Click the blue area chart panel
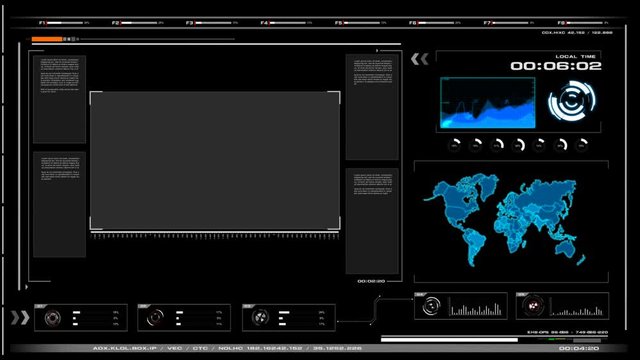640x360 pixels. [488, 102]
